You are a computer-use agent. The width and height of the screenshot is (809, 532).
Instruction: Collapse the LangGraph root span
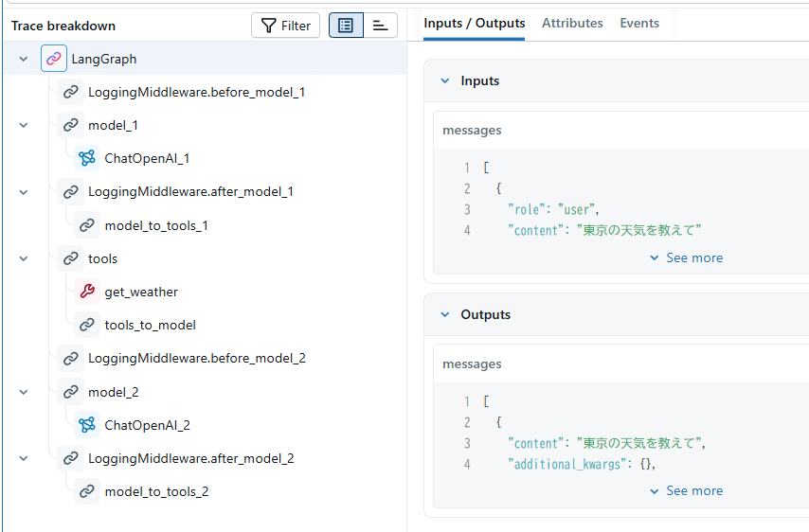(x=24, y=59)
